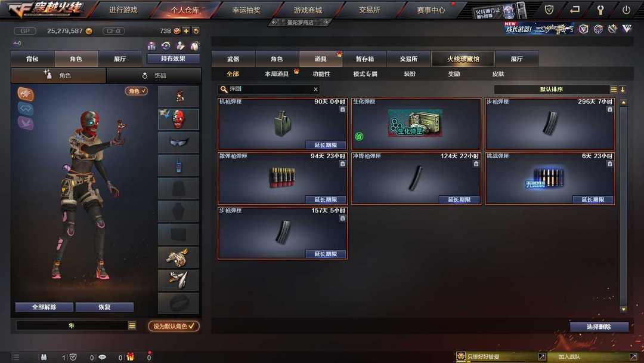Screen dimensions: 644x363
Task: Click the plus icon to recharge CF points
Action: tap(186, 31)
